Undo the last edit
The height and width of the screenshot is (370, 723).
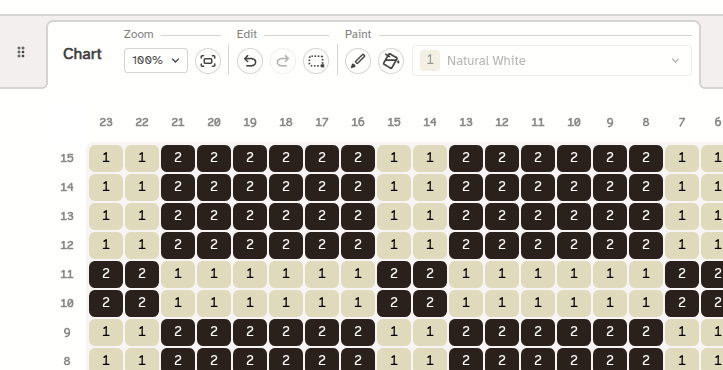point(250,61)
